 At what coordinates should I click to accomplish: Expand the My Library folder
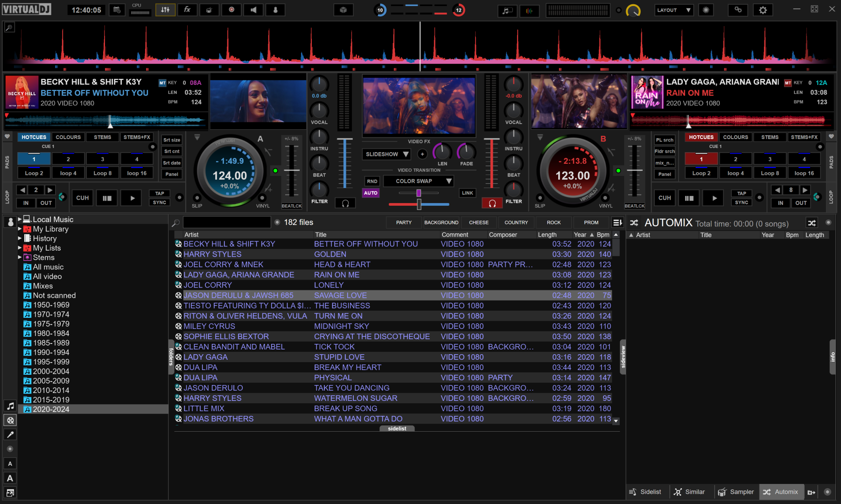[x=20, y=229]
